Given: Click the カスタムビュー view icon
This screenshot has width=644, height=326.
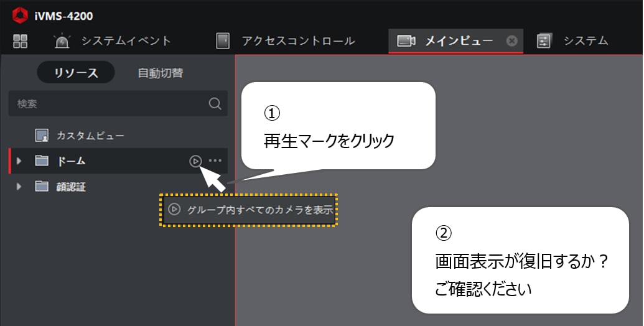Looking at the screenshot, I should coord(42,136).
